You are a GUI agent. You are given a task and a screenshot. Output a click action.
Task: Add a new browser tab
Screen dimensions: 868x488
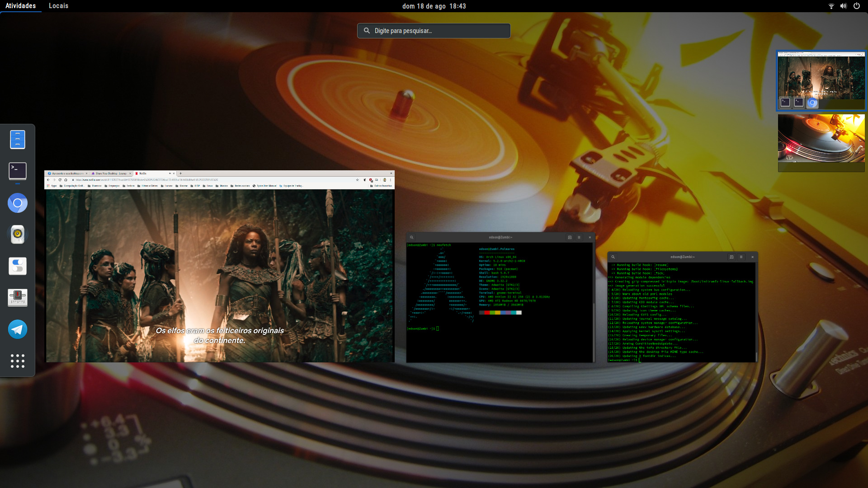180,173
